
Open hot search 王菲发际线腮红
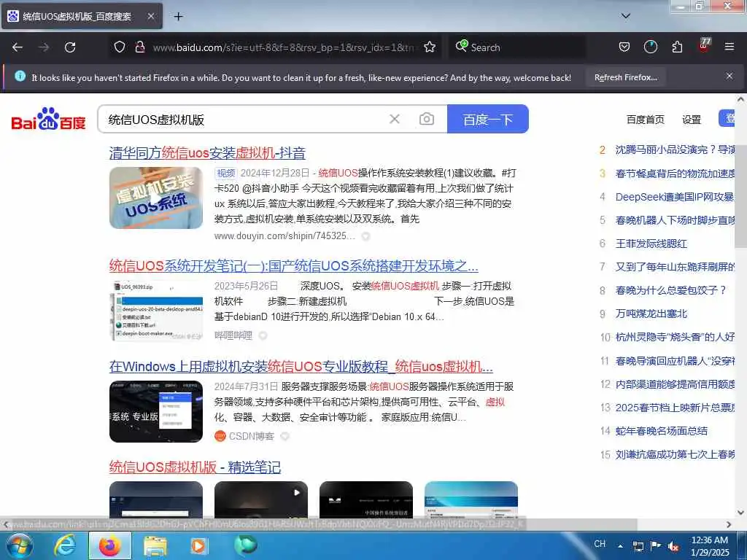coord(651,244)
